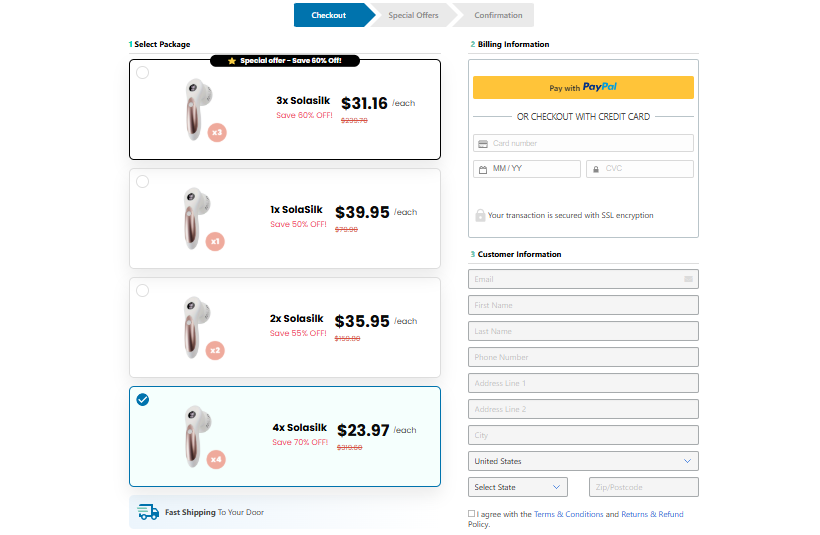Open the Terms & Conditions link

[568, 514]
